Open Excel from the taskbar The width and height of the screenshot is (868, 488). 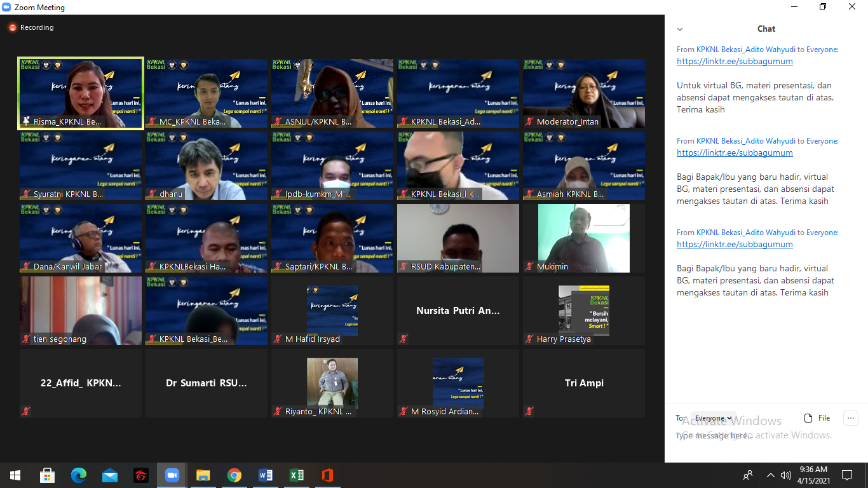[297, 475]
